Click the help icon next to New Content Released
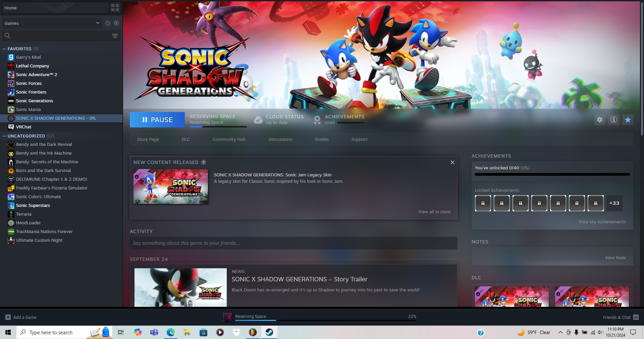This screenshot has width=644, height=339. tap(204, 162)
